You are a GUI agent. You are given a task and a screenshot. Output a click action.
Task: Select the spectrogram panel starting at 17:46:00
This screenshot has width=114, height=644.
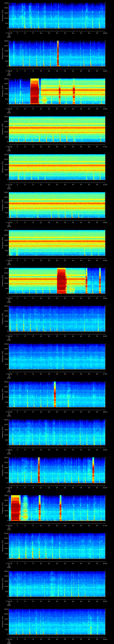[57, 357]
